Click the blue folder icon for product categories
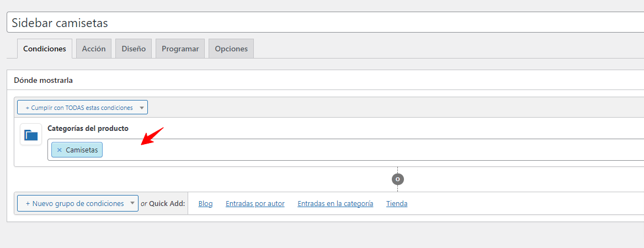 [x=31, y=134]
